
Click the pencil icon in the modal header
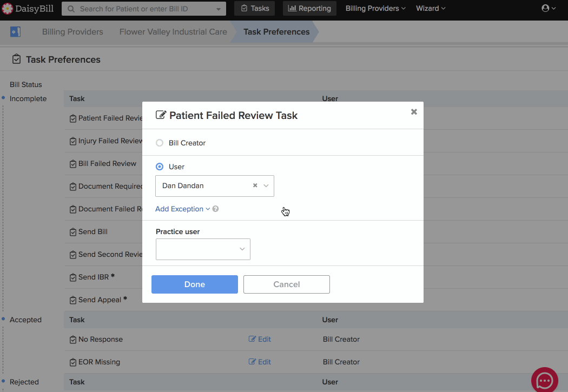tap(160, 115)
